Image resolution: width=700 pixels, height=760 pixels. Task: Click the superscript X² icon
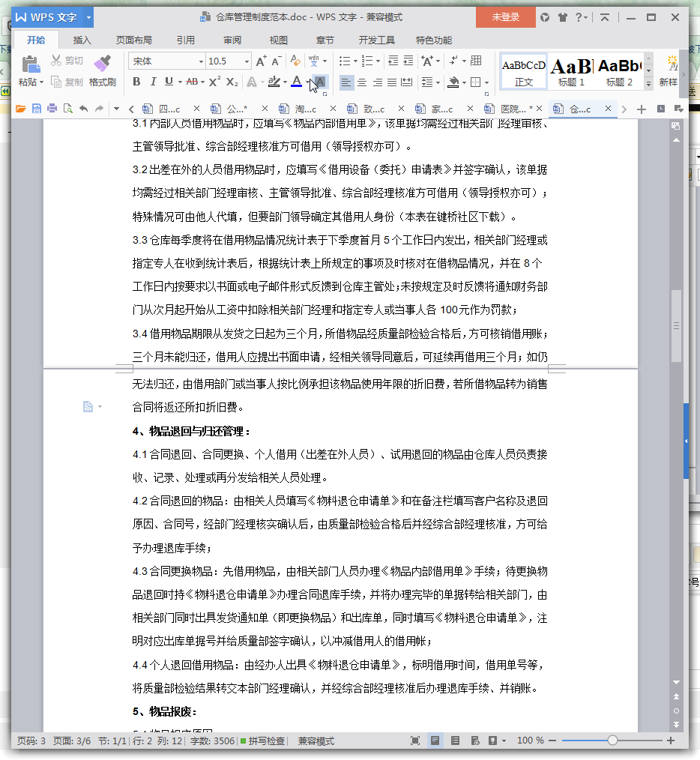point(214,82)
